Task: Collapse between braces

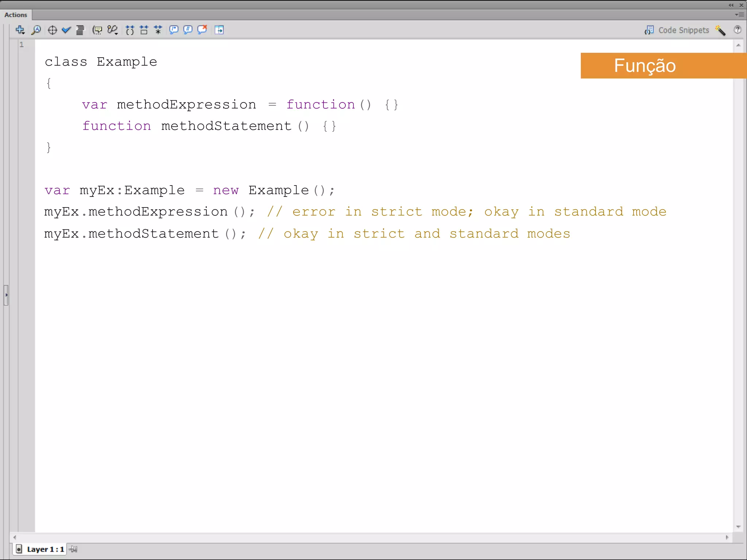Action: pos(130,30)
